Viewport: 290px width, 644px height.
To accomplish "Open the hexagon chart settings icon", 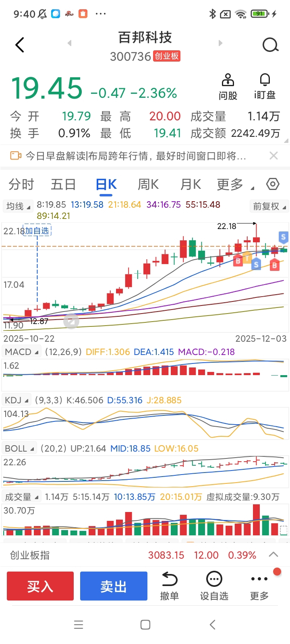I will (x=273, y=184).
